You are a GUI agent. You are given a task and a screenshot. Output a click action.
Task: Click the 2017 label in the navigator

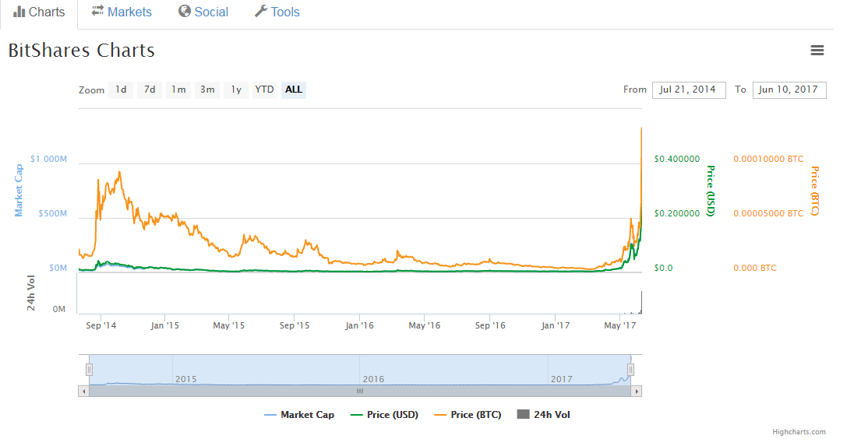(561, 379)
